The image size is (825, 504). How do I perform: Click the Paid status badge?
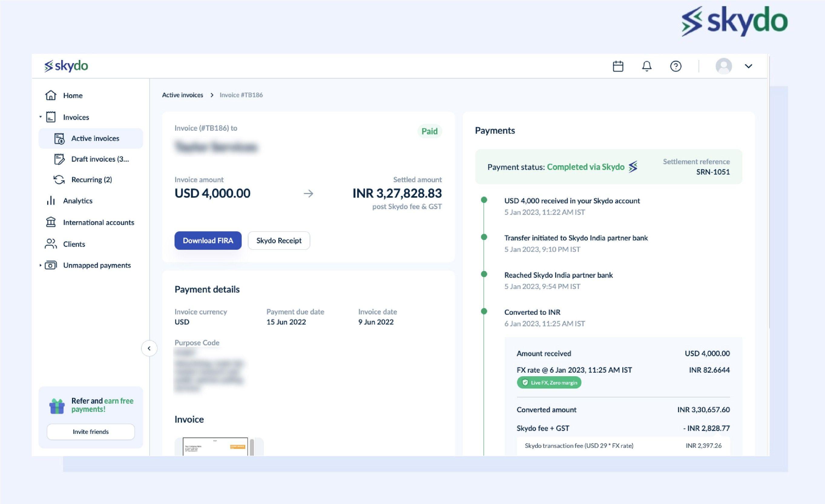point(429,131)
